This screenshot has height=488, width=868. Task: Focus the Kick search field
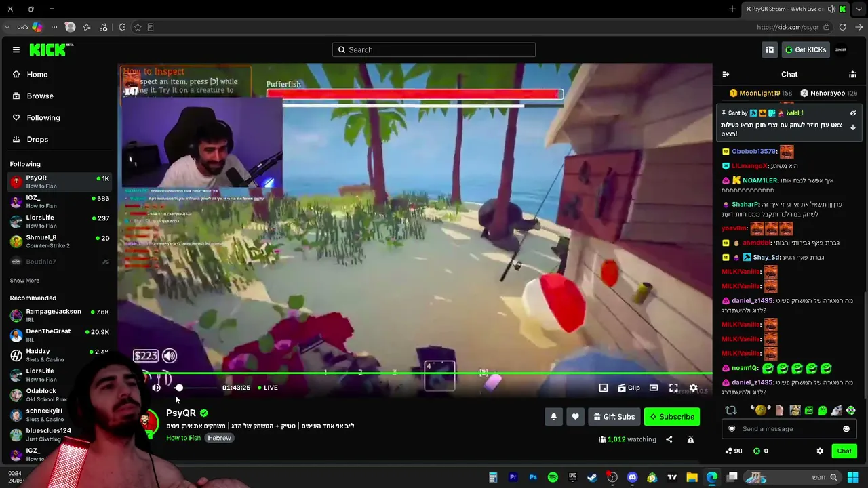434,49
